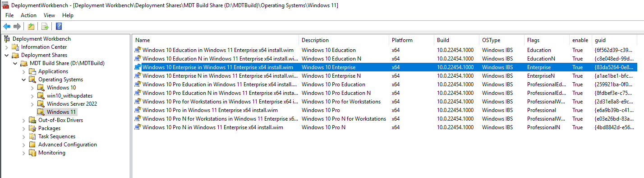Image resolution: width=644 pixels, height=178 pixels.
Task: Open the Action menu
Action: pos(28,15)
